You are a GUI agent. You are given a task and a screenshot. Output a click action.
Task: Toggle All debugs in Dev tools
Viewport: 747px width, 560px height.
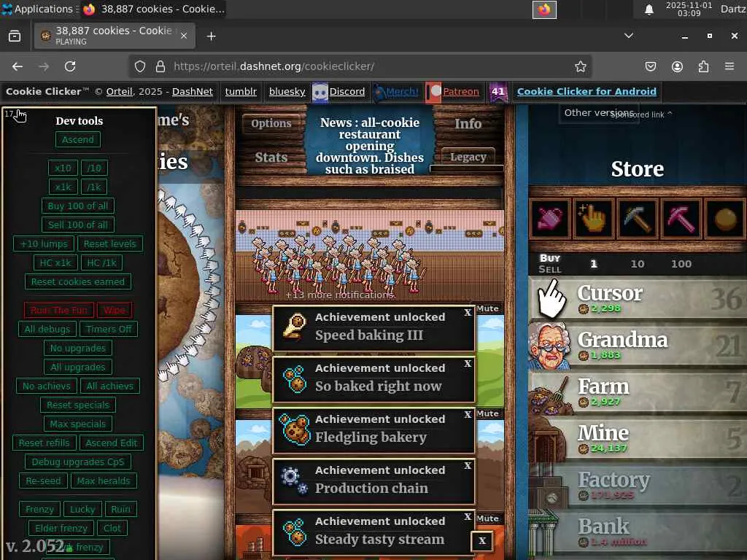pyautogui.click(x=47, y=329)
